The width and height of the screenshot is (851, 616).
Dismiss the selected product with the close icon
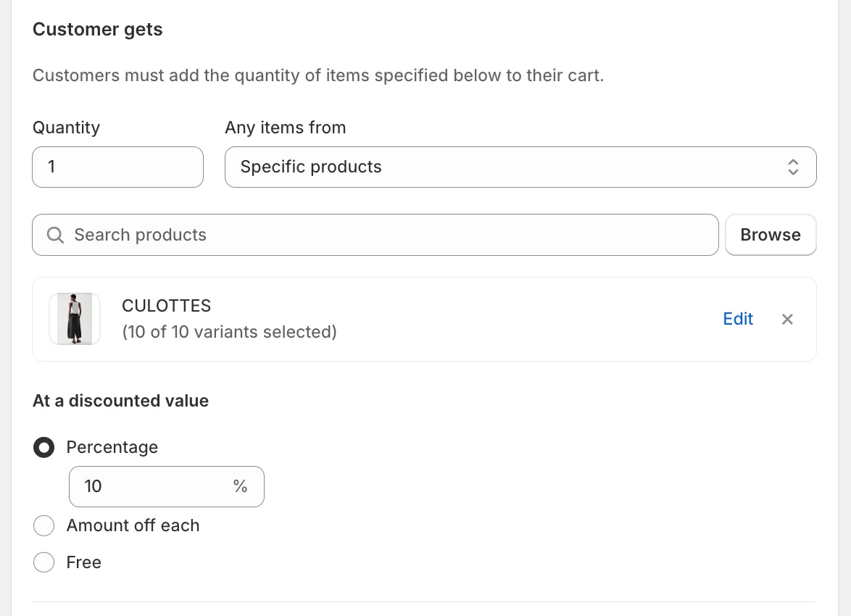point(787,319)
